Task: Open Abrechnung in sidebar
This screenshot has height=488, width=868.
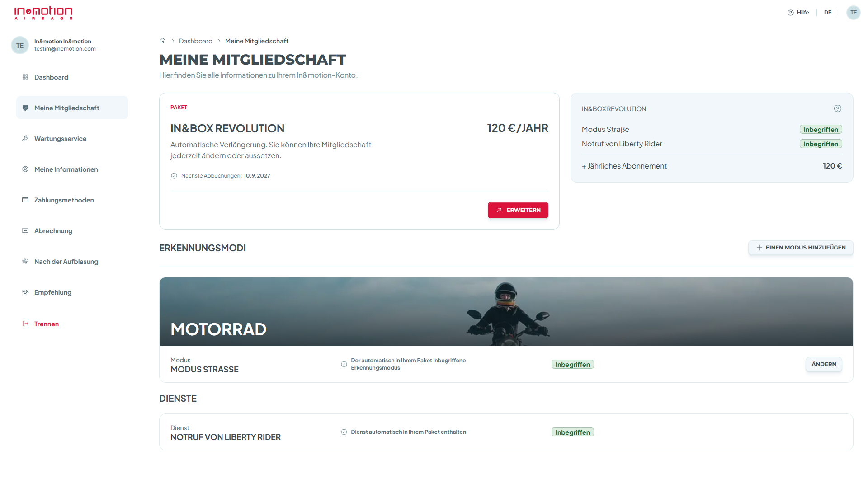Action: coord(72,230)
